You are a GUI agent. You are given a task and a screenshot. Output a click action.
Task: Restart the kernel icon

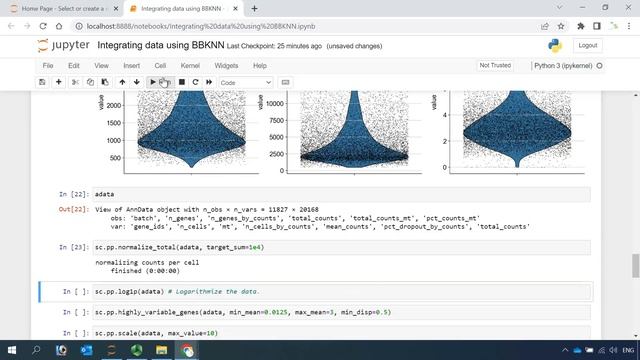coord(196,82)
